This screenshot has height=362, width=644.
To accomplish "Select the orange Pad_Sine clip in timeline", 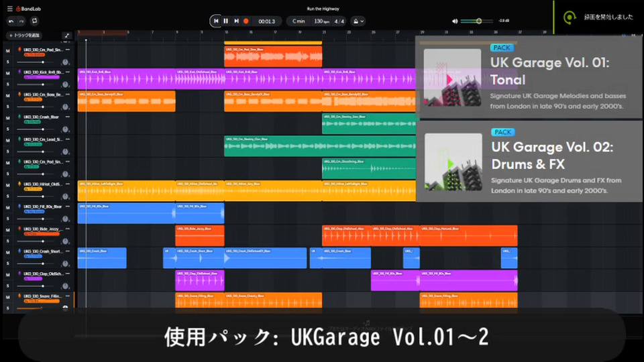I will point(273,56).
